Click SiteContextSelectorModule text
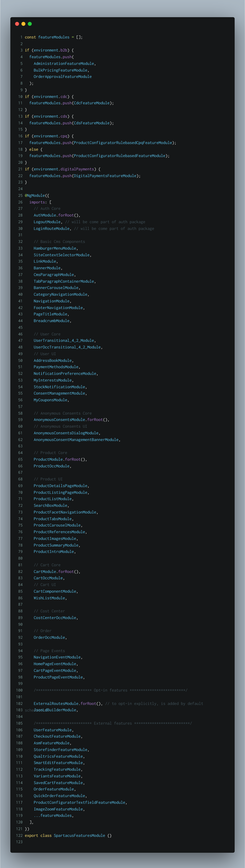Screen dimensions: 245x868 tap(61, 255)
